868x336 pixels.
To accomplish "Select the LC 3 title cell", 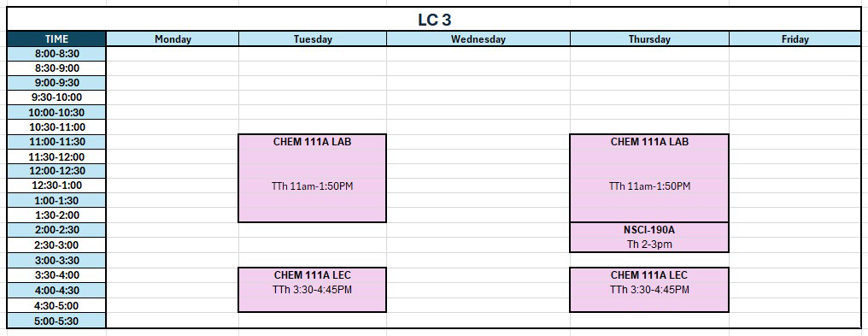I will [434, 20].
